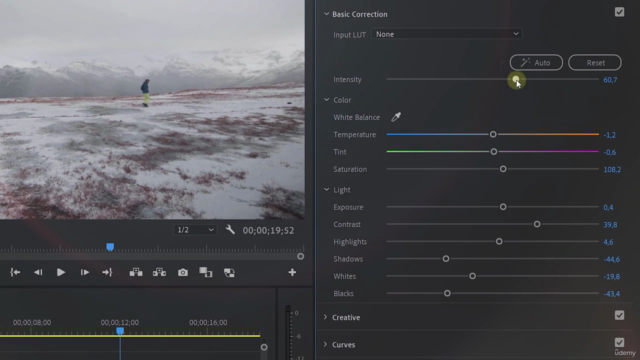Toggle the proxies button
Image resolution: width=640 pixels, height=360 pixels.
(x=229, y=272)
